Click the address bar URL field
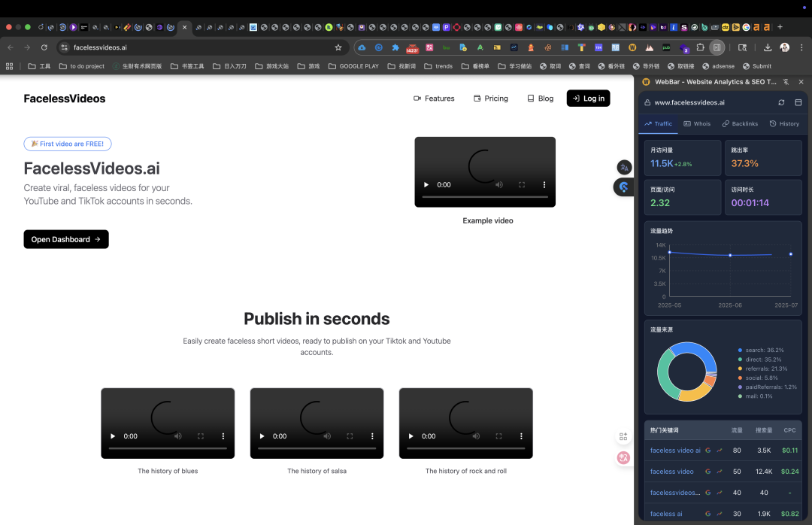This screenshot has width=812, height=525. [202, 47]
